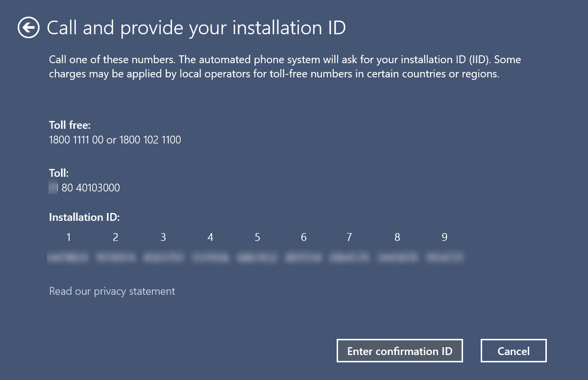Click installation ID column number 9
The image size is (588, 380).
pos(444,237)
